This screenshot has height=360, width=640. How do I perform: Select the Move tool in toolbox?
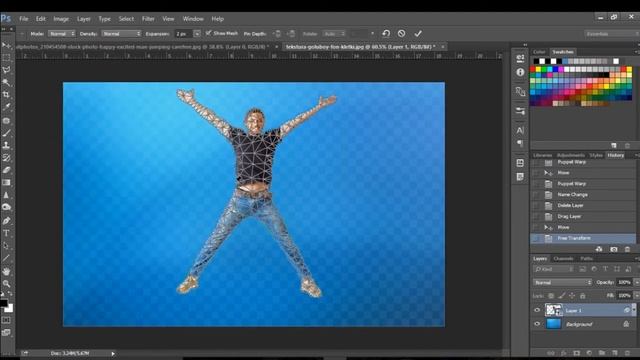pyautogui.click(x=6, y=45)
